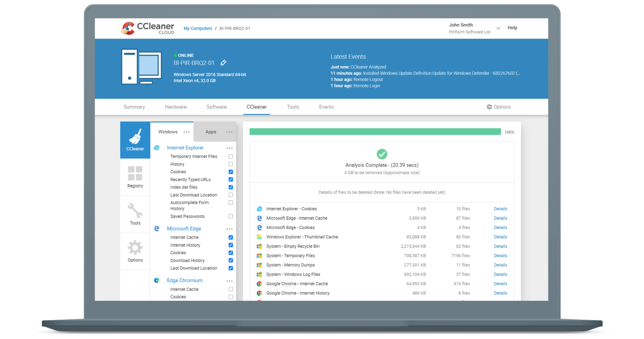Open the Registry section in sidebar
The width and height of the screenshot is (644, 339).
[x=135, y=177]
